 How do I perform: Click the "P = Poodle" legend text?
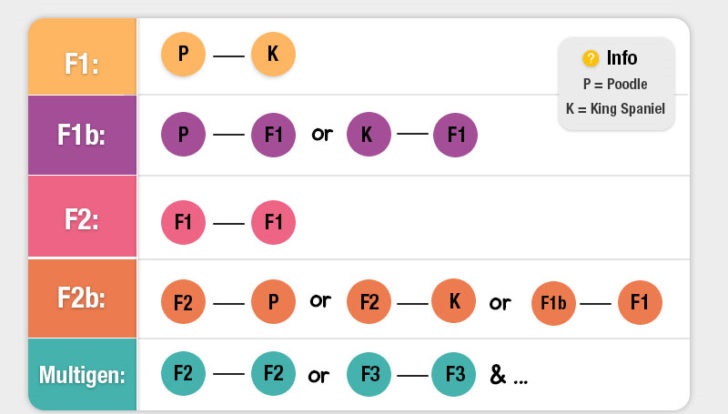click(615, 84)
